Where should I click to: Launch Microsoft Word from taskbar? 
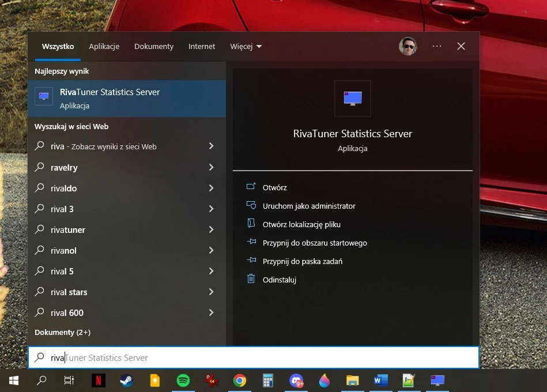381,380
